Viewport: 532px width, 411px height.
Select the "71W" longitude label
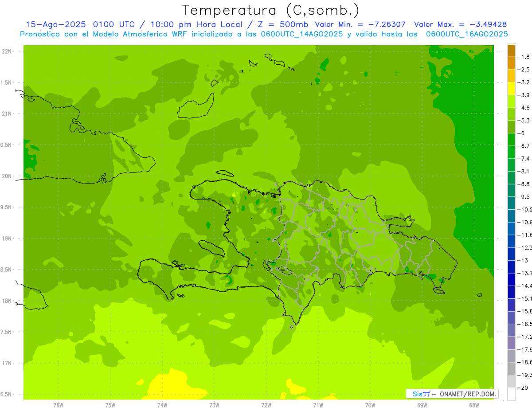(x=318, y=405)
